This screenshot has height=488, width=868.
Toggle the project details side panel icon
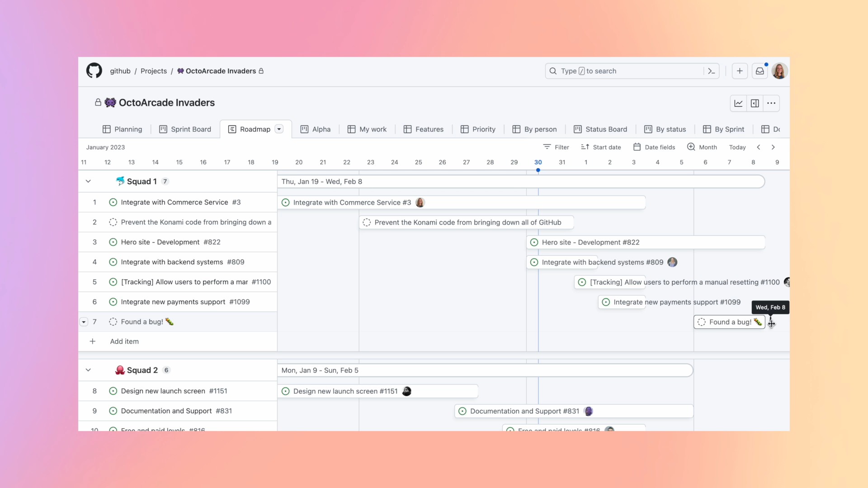(x=755, y=103)
